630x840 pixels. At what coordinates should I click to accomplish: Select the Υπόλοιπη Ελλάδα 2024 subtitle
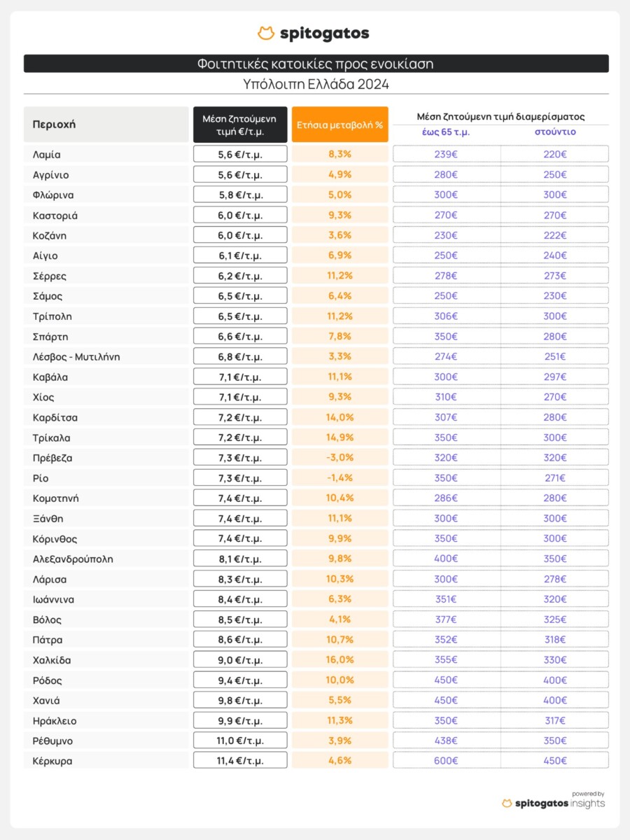click(316, 84)
